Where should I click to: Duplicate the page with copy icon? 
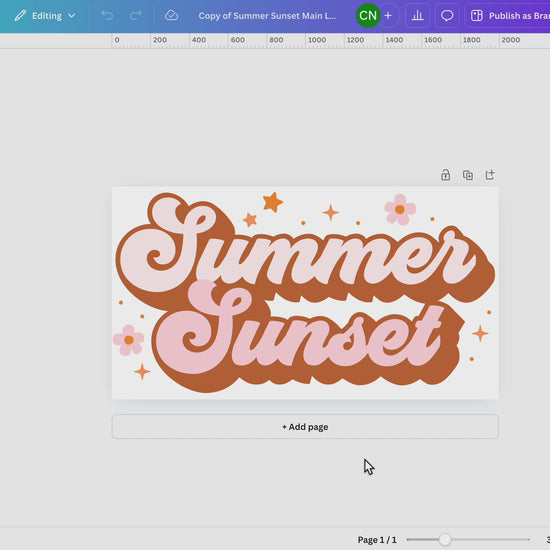(x=468, y=175)
